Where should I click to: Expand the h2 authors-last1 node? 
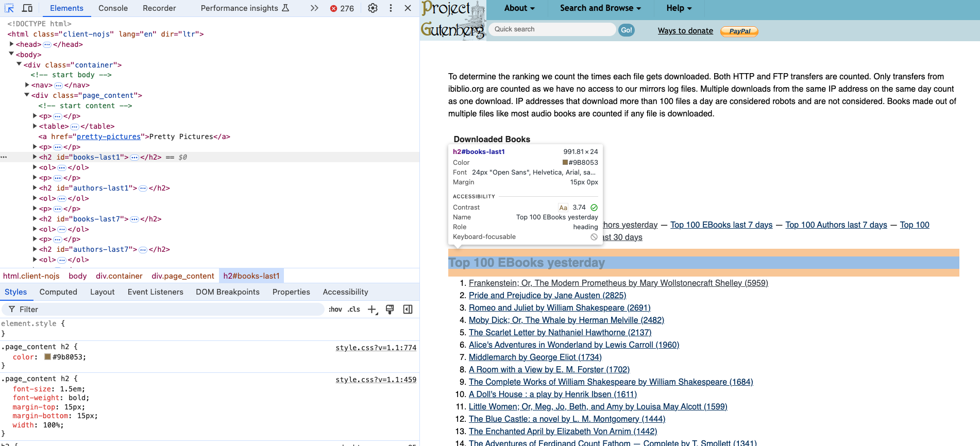point(35,188)
